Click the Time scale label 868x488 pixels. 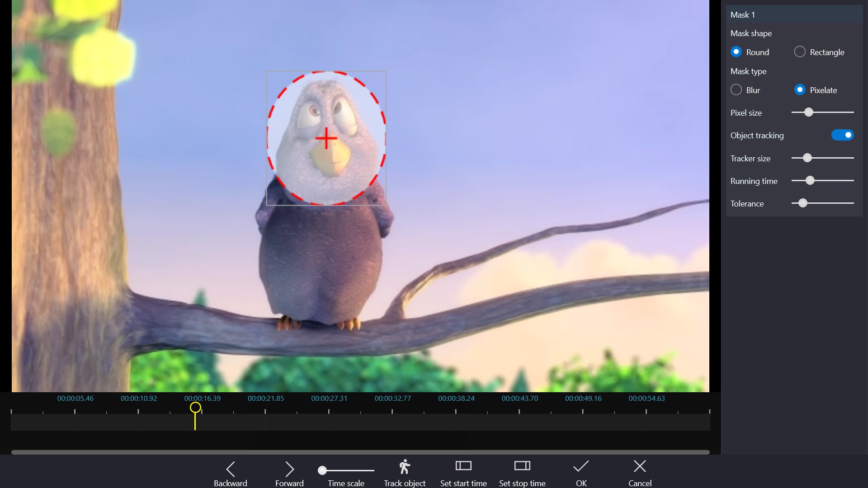pos(346,483)
